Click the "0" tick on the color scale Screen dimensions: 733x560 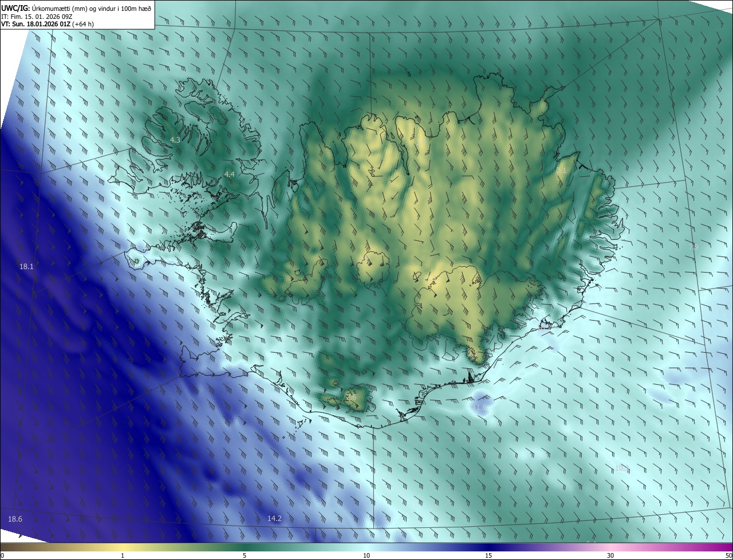click(x=2, y=555)
